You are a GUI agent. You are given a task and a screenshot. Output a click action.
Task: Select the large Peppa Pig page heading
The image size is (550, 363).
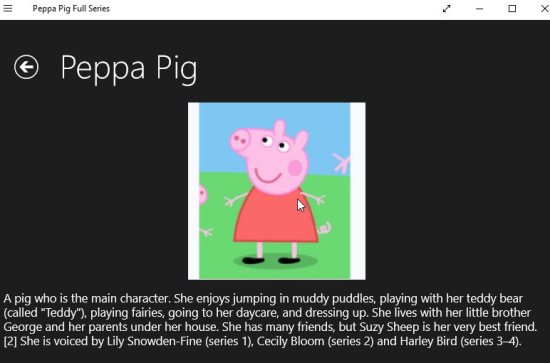pos(129,68)
